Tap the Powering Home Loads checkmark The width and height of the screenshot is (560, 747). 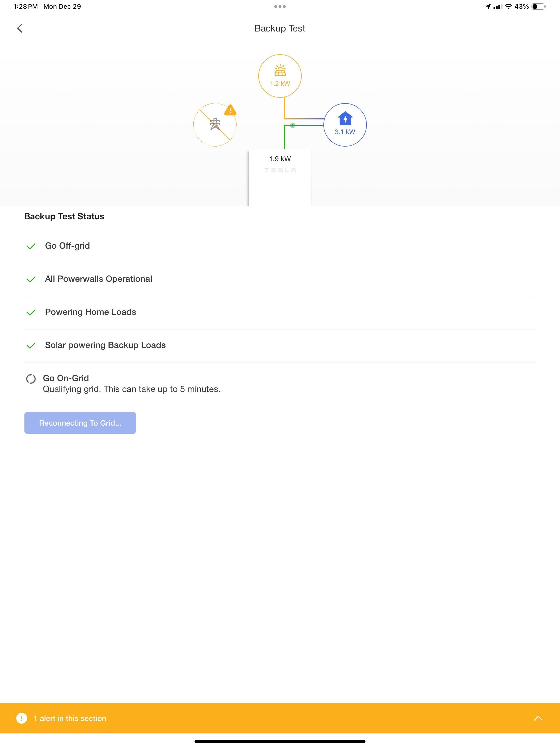(31, 312)
